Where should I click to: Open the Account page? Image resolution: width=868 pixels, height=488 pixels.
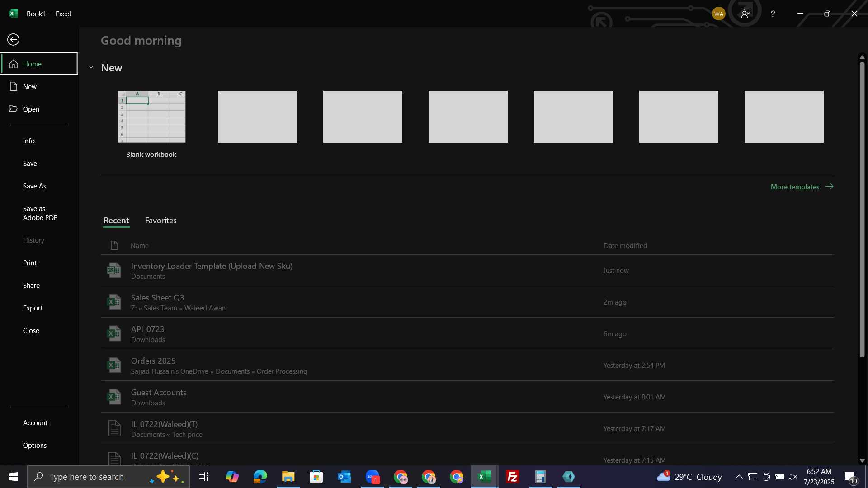39,423
